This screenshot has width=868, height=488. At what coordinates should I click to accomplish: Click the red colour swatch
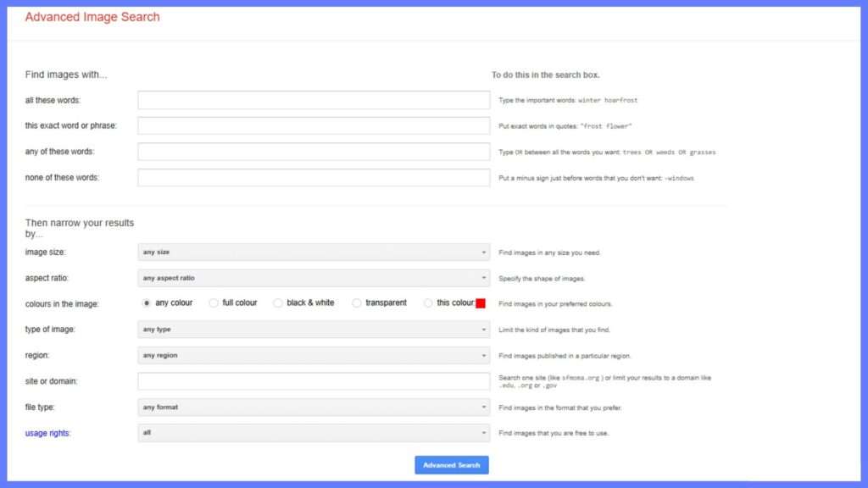[x=481, y=302]
